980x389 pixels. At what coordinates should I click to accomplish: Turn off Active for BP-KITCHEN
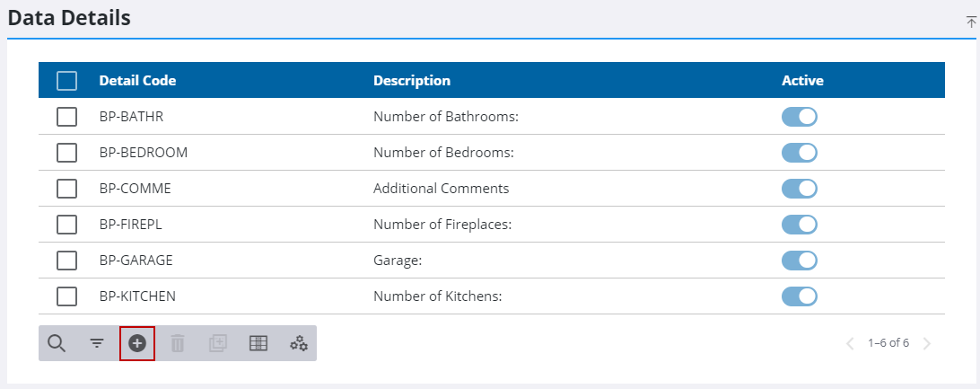click(800, 296)
